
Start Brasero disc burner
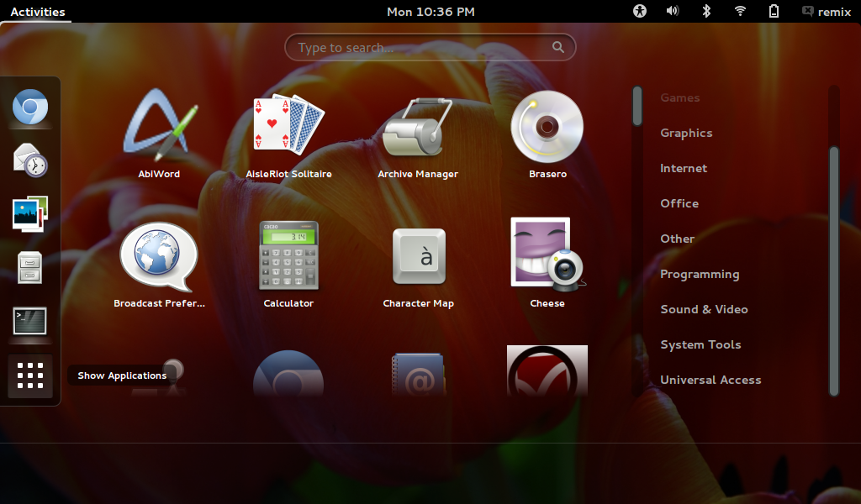pos(547,126)
